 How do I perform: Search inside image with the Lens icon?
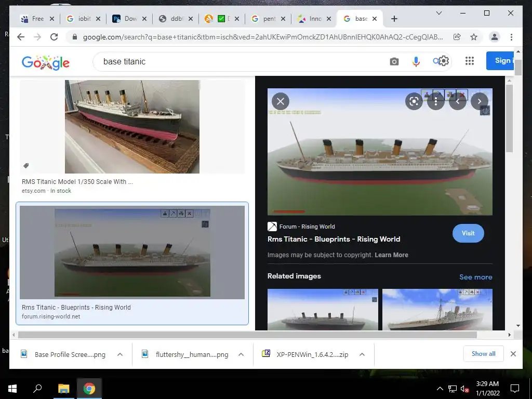(414, 101)
